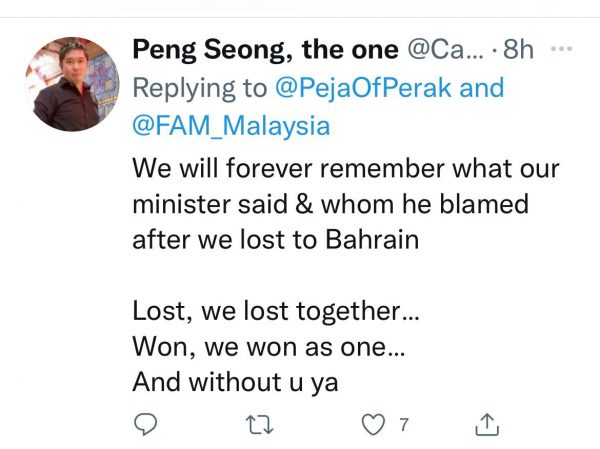Click the reply speech bubble icon
The width and height of the screenshot is (600, 449).
tap(145, 425)
